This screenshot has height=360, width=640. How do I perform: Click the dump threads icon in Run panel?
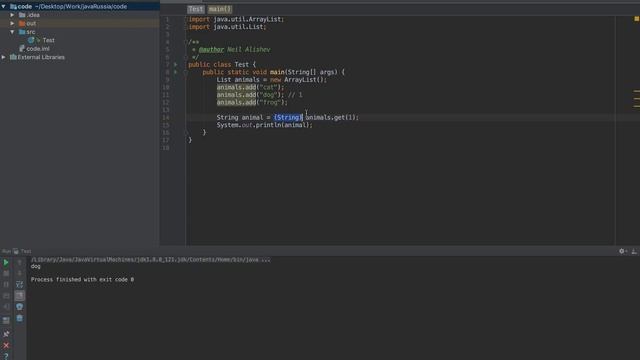(x=6, y=296)
